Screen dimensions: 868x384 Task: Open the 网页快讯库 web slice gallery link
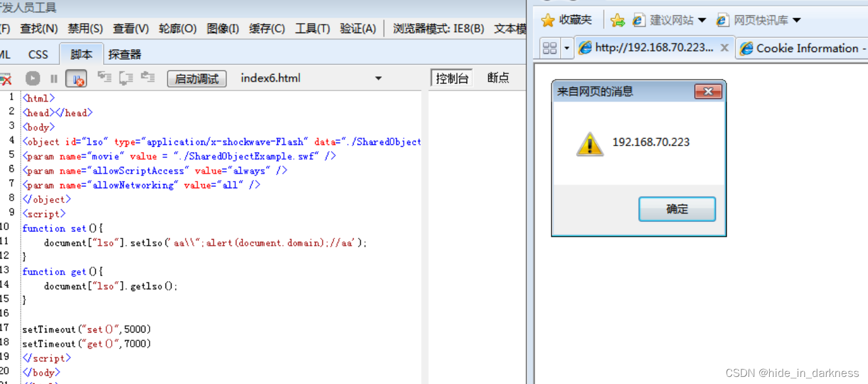(x=753, y=20)
